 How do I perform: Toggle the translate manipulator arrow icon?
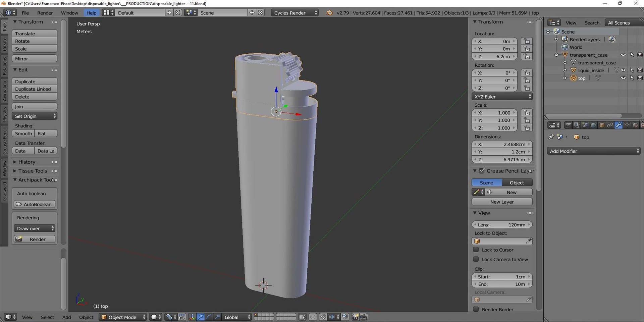201,317
